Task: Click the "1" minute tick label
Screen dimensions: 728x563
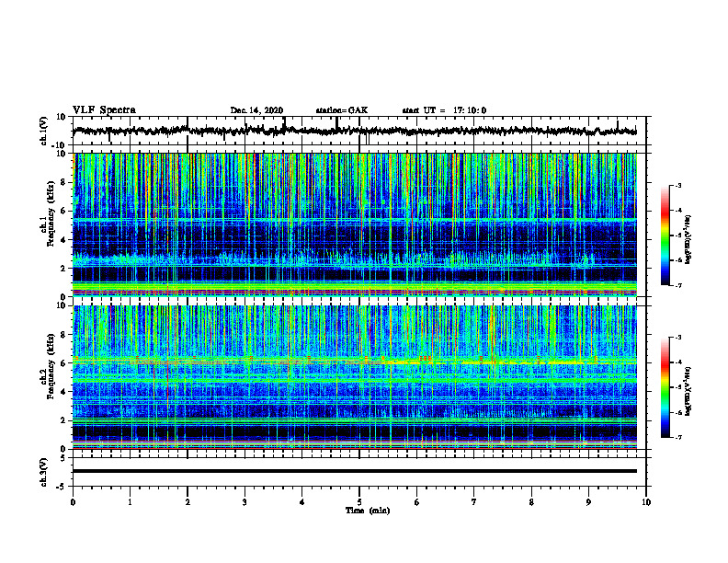Action: coord(130,502)
